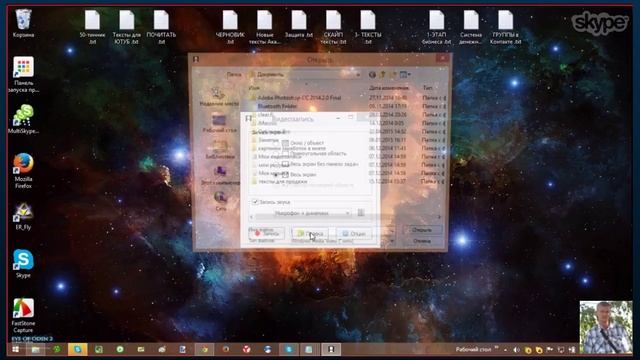
Task: Select the 50-тенчик.txt desktop file
Action: [92, 27]
